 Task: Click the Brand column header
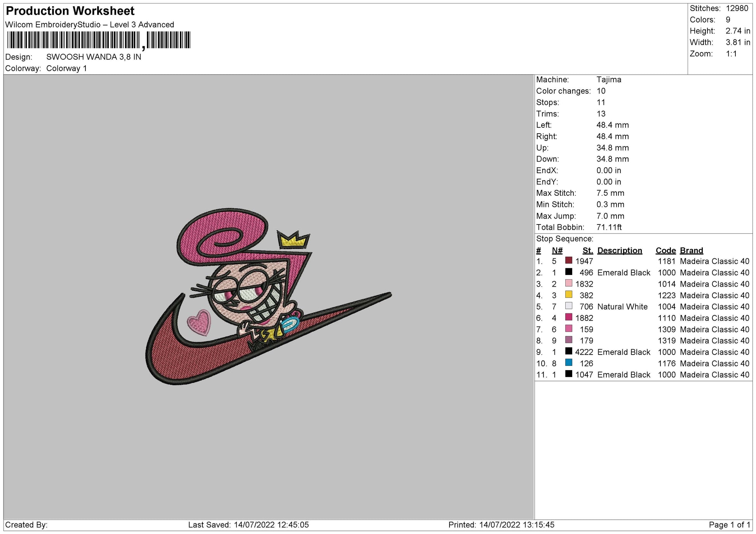(691, 250)
